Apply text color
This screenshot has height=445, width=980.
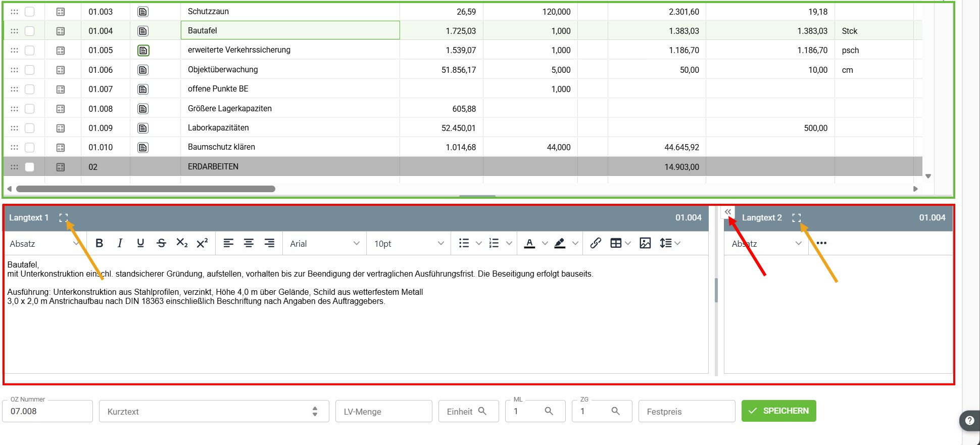click(x=529, y=243)
